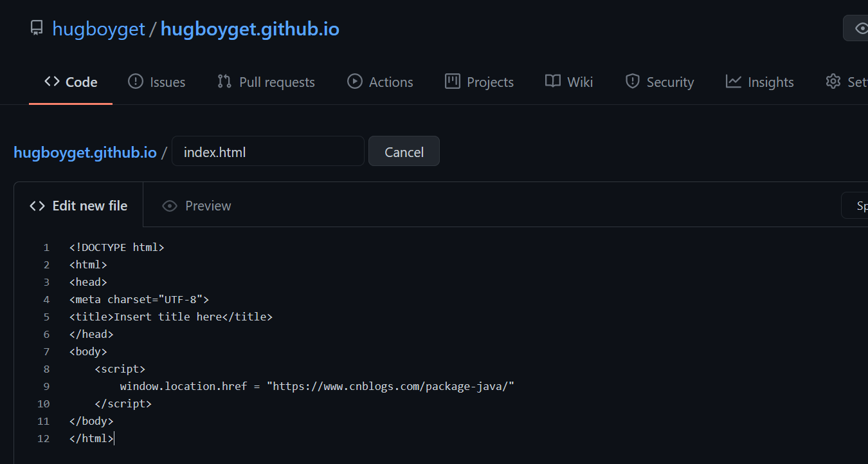Click the Insert title here title line

(171, 317)
